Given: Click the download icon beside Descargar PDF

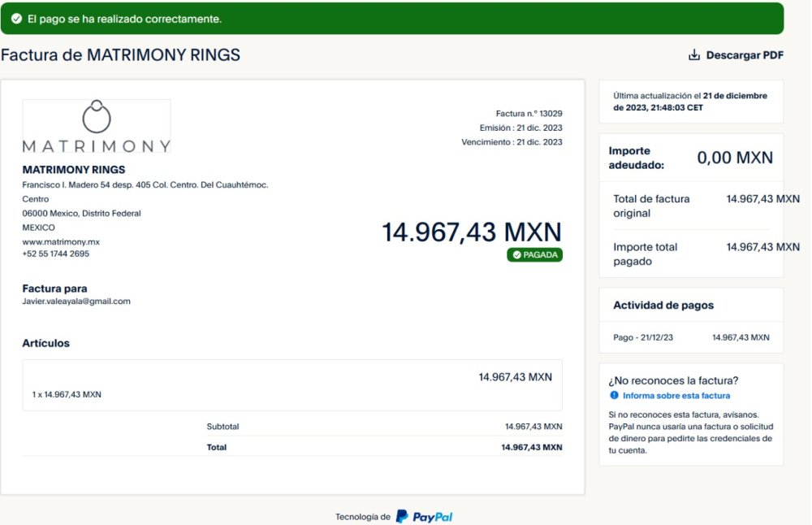Looking at the screenshot, I should point(694,55).
